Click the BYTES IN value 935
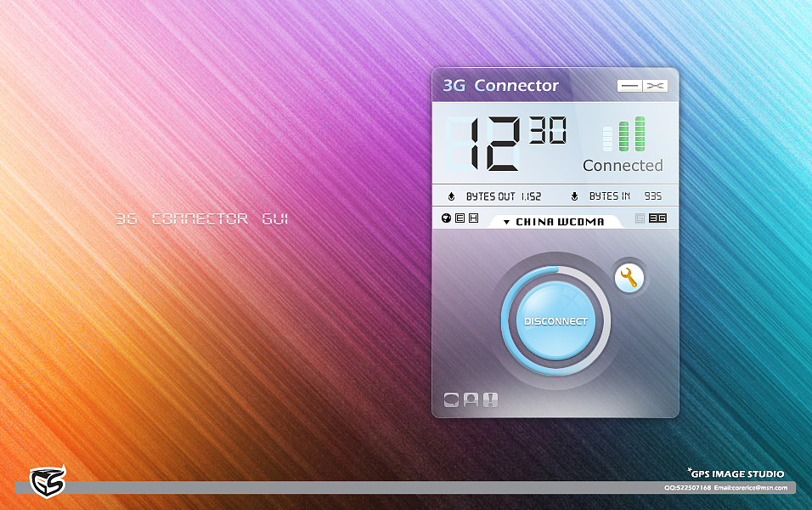The image size is (812, 510). tap(653, 195)
